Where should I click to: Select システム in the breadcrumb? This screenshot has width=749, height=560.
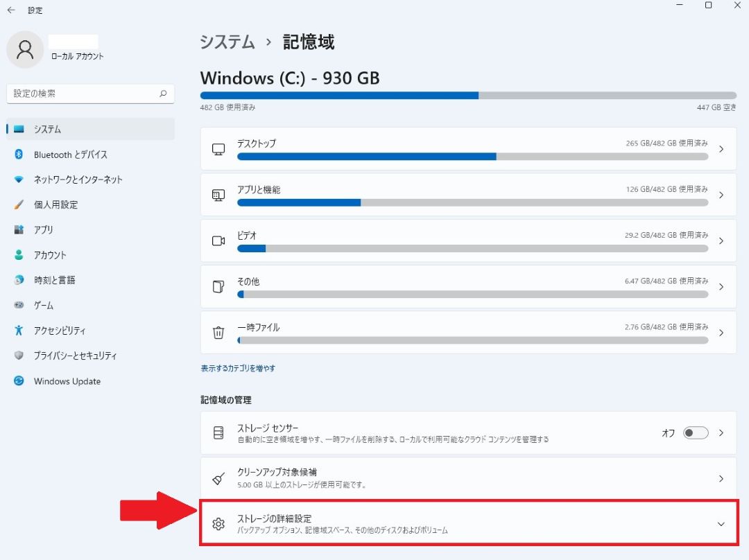226,42
